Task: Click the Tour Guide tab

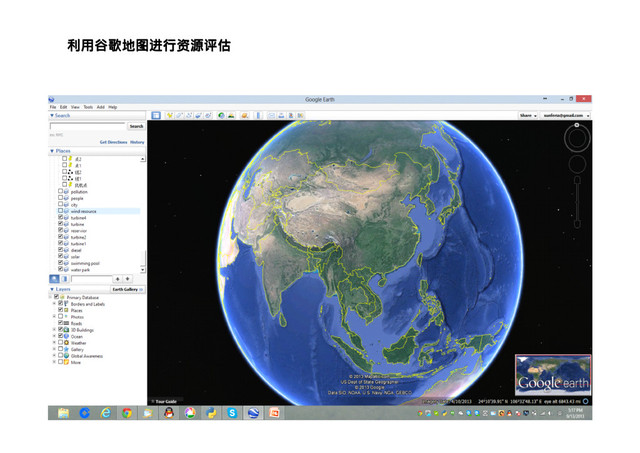Action: tap(165, 402)
